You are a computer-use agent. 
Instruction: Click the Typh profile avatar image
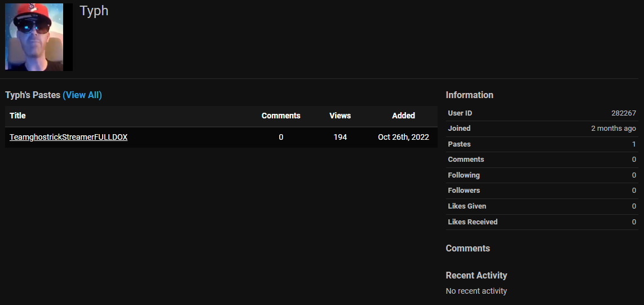(38, 37)
